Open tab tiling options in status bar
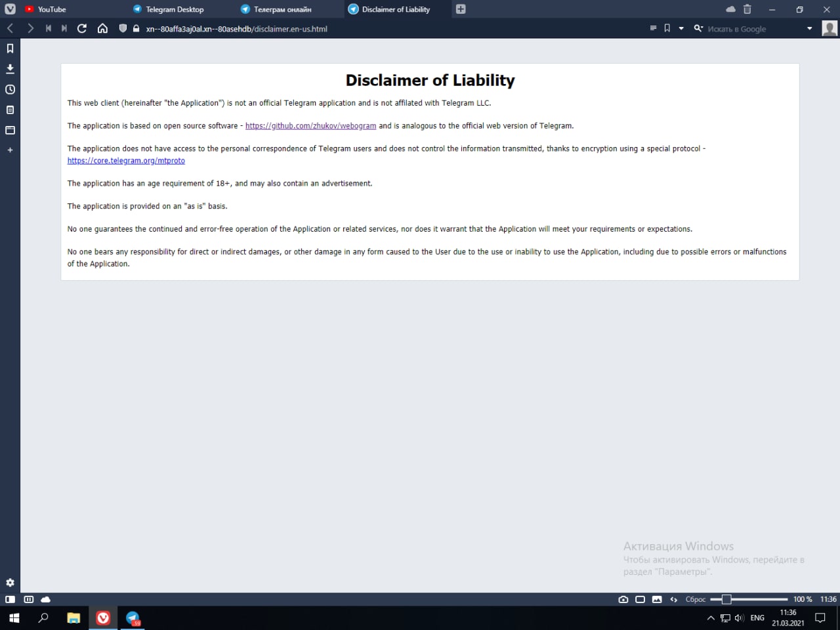The width and height of the screenshot is (840, 630). pos(28,599)
